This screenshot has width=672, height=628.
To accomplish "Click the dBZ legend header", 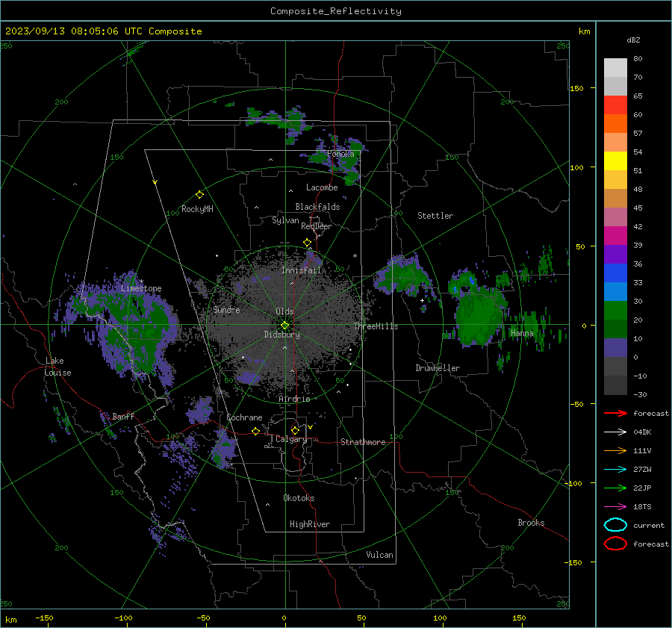I will coord(633,40).
